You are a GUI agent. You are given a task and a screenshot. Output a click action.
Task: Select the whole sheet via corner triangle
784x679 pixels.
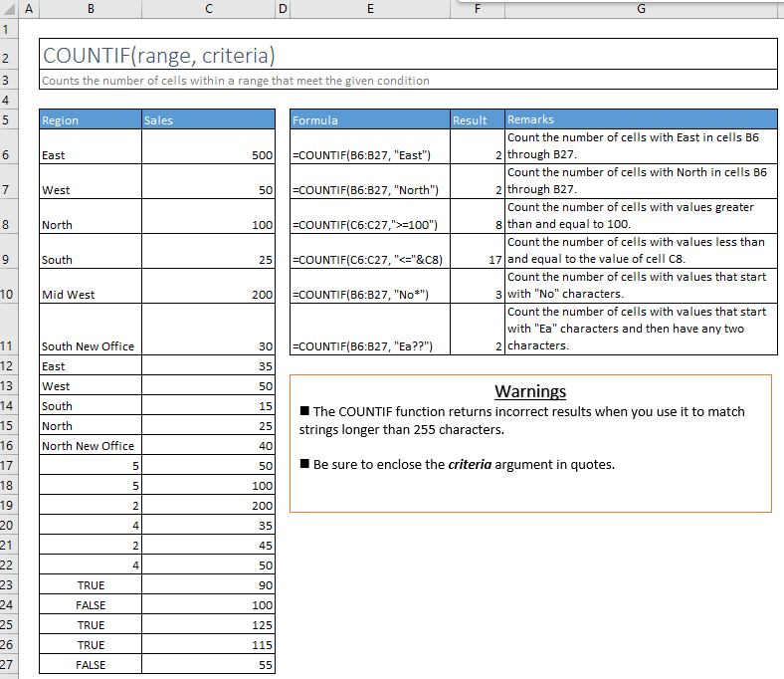[9, 9]
